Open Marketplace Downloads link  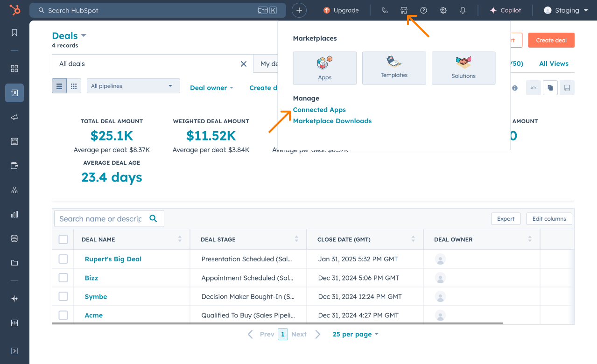[x=332, y=121]
